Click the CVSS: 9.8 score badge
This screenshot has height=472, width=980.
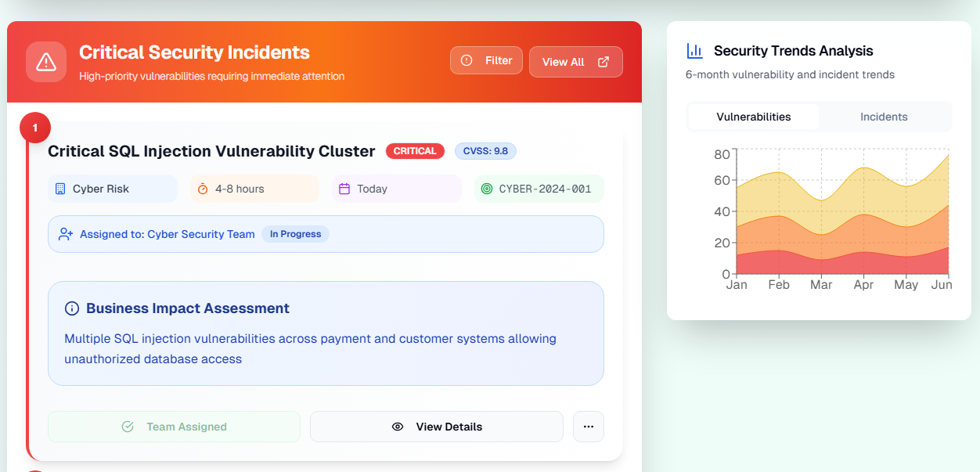point(485,151)
